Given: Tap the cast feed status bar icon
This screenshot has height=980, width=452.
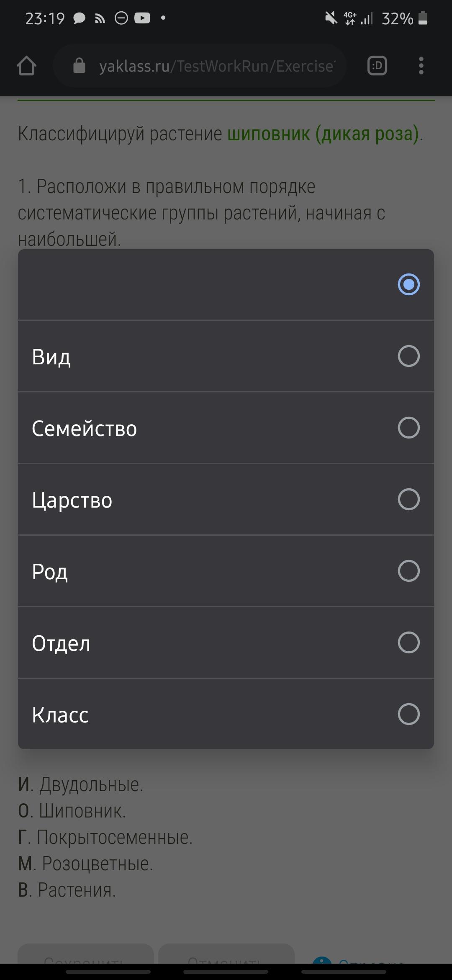Looking at the screenshot, I should 100,18.
